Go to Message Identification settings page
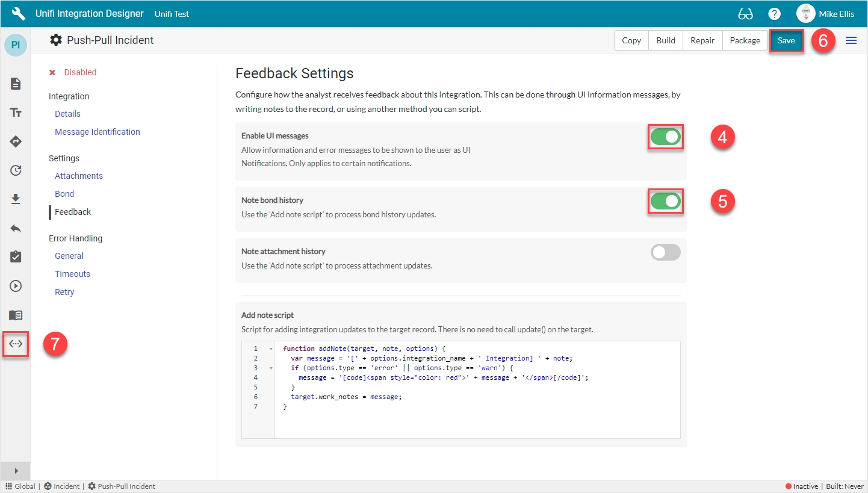 pos(97,132)
